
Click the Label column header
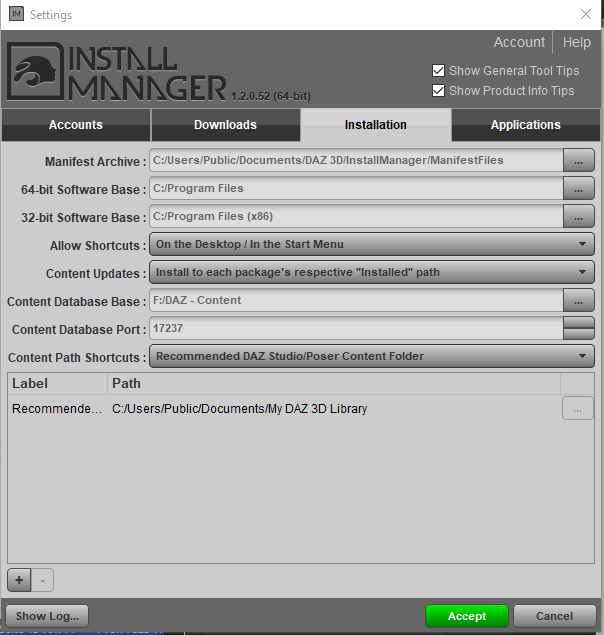pyautogui.click(x=57, y=384)
